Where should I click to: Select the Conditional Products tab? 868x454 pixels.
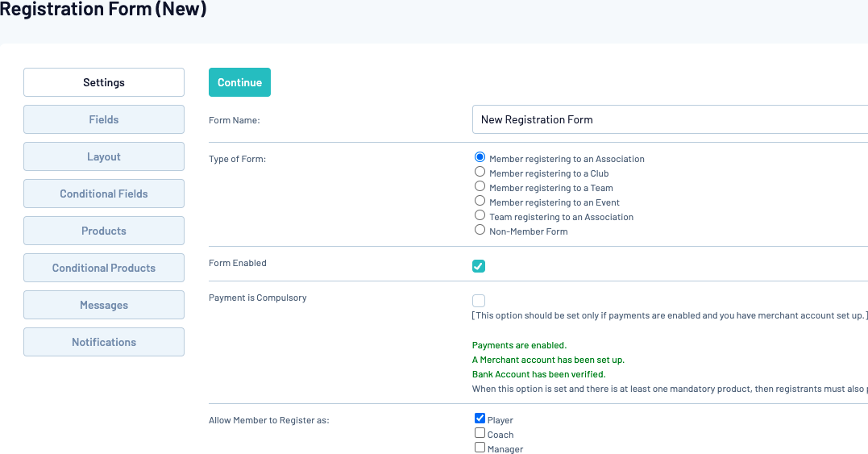click(104, 268)
